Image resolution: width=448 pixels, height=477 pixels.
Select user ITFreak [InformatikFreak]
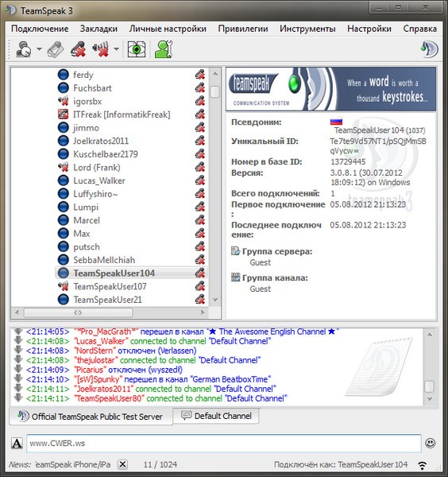pos(122,114)
